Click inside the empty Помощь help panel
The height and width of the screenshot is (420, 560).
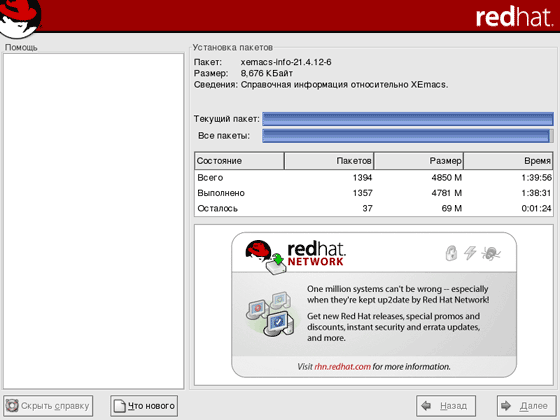(x=94, y=221)
